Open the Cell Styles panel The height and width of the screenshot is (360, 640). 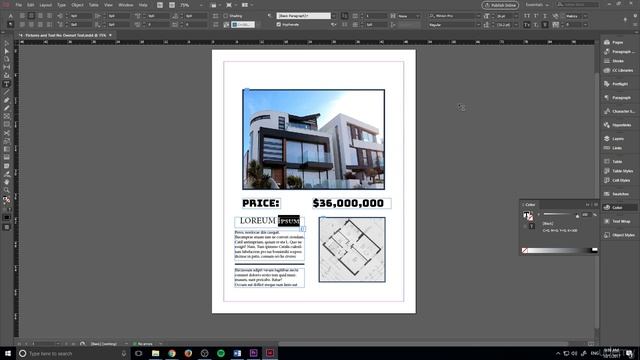(x=618, y=180)
